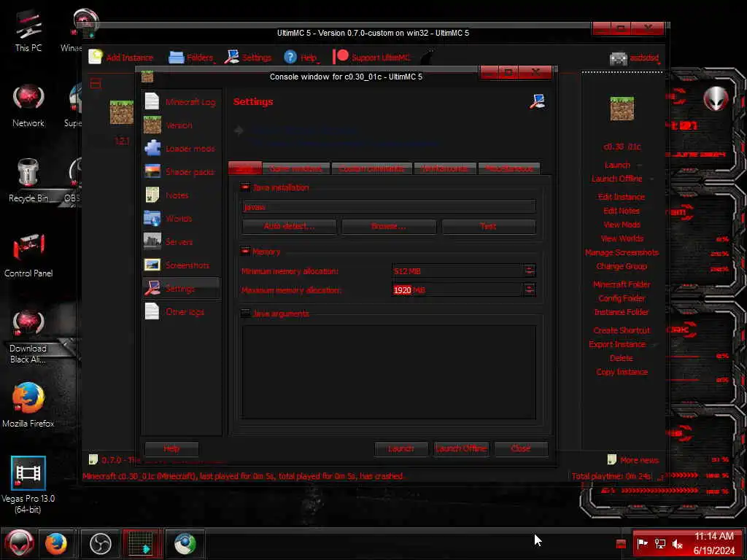Adjust the Maximum memory allocation stepper
Viewport: 747px width, 560px height.
click(530, 289)
